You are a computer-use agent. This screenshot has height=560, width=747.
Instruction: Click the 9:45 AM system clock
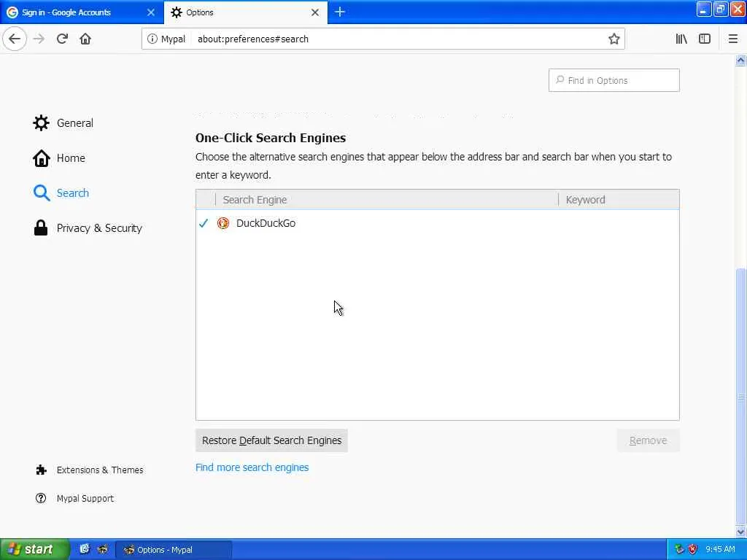click(720, 550)
